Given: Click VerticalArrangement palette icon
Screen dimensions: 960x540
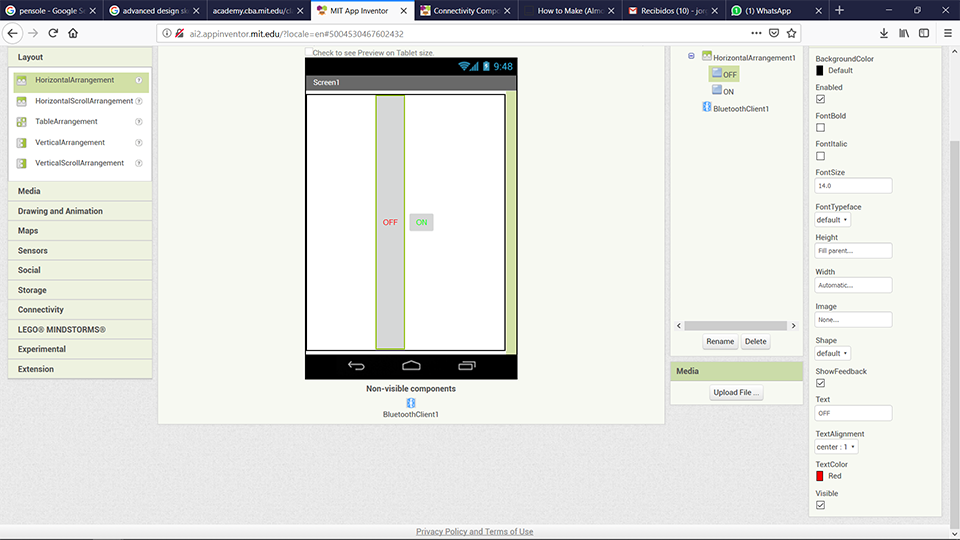Looking at the screenshot, I should click(21, 143).
